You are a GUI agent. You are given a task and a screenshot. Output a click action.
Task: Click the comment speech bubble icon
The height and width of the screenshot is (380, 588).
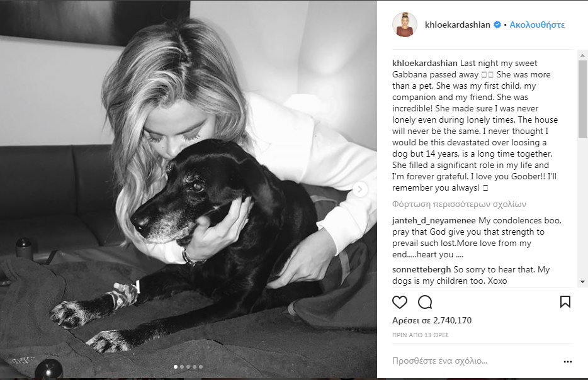425,302
